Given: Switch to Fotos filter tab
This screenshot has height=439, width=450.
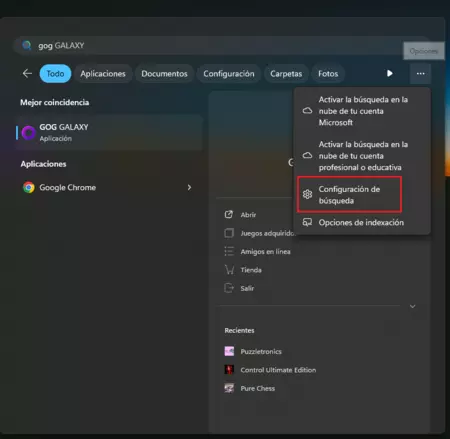Looking at the screenshot, I should pyautogui.click(x=328, y=73).
